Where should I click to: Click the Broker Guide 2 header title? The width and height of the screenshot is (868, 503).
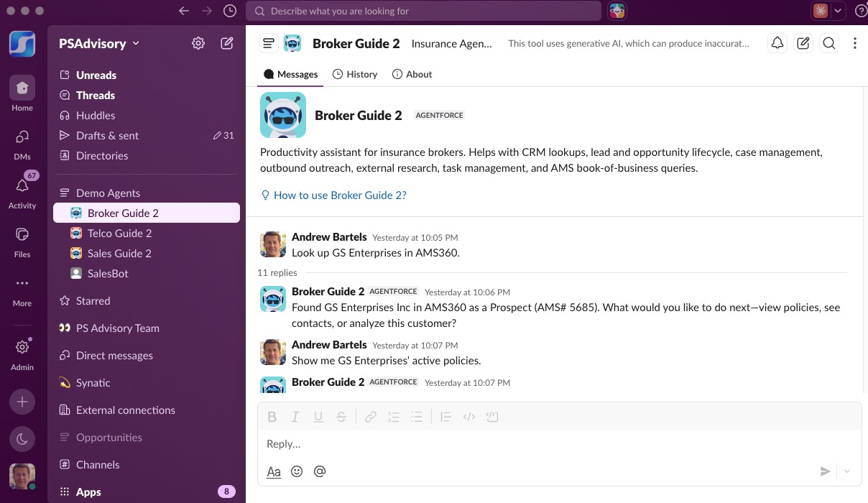coord(356,43)
